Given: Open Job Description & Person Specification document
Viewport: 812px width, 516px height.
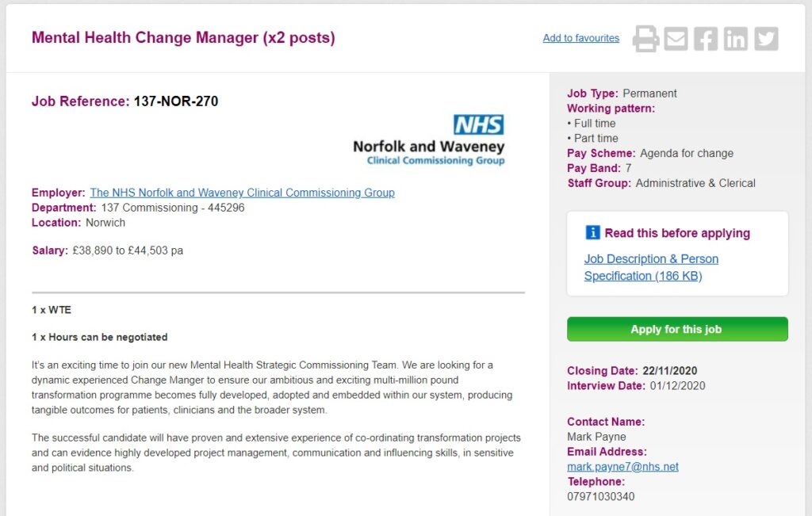Looking at the screenshot, I should (651, 267).
